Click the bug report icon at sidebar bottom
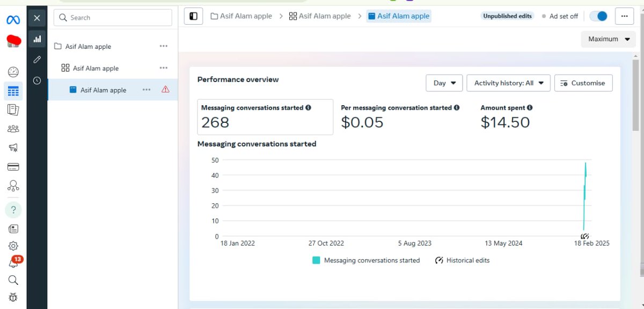644x309 pixels. pos(13,297)
